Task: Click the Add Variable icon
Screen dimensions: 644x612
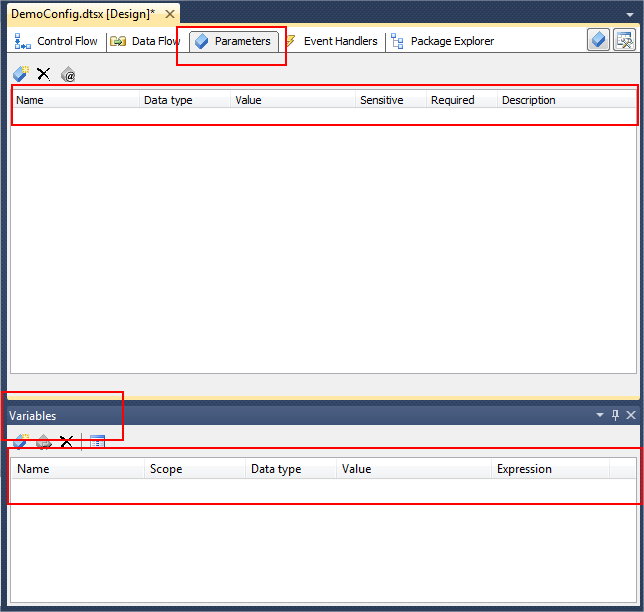Action: (20, 441)
